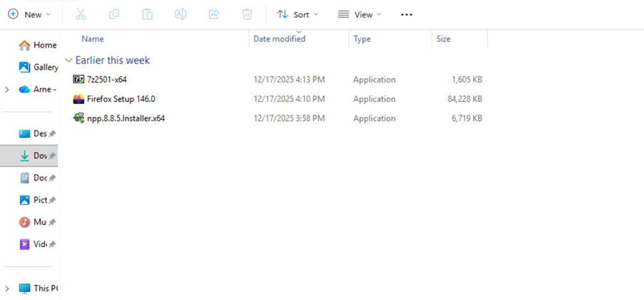Collapse the Earlier this week group
This screenshot has width=644, height=300.
(x=68, y=61)
